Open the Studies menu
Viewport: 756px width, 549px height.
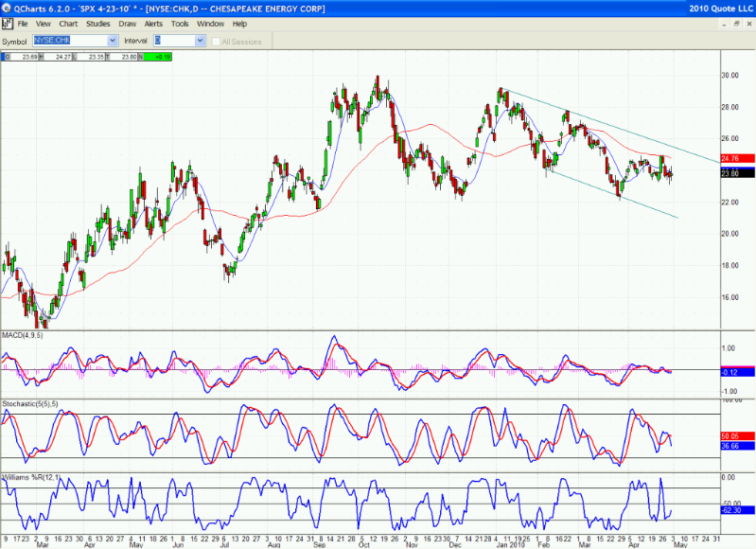(97, 23)
